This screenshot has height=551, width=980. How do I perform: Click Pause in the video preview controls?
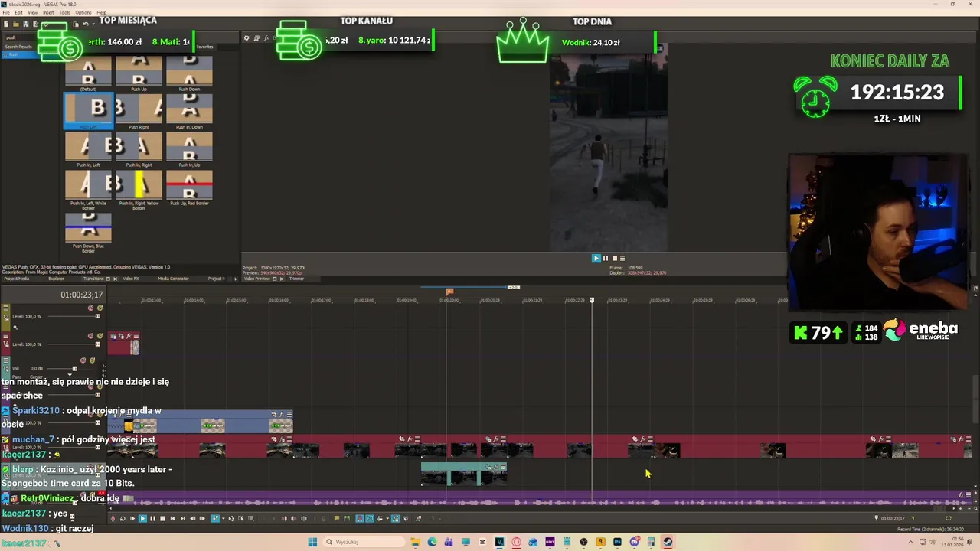[606, 258]
